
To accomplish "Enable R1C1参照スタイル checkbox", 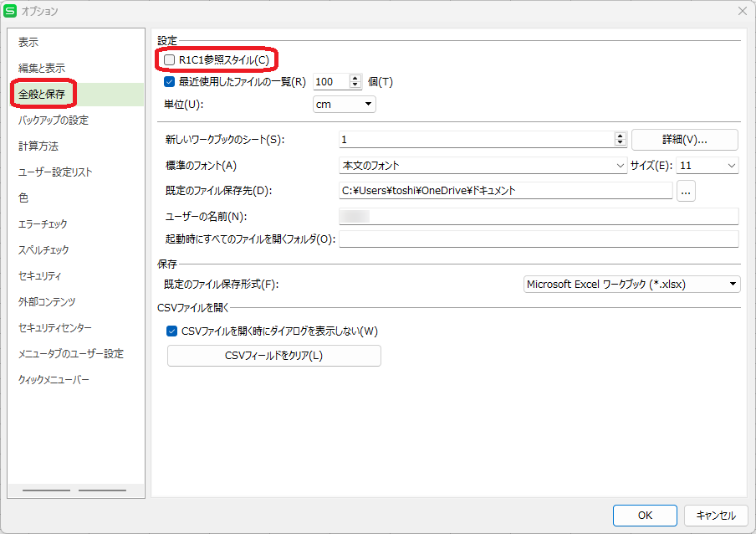I will coord(169,59).
